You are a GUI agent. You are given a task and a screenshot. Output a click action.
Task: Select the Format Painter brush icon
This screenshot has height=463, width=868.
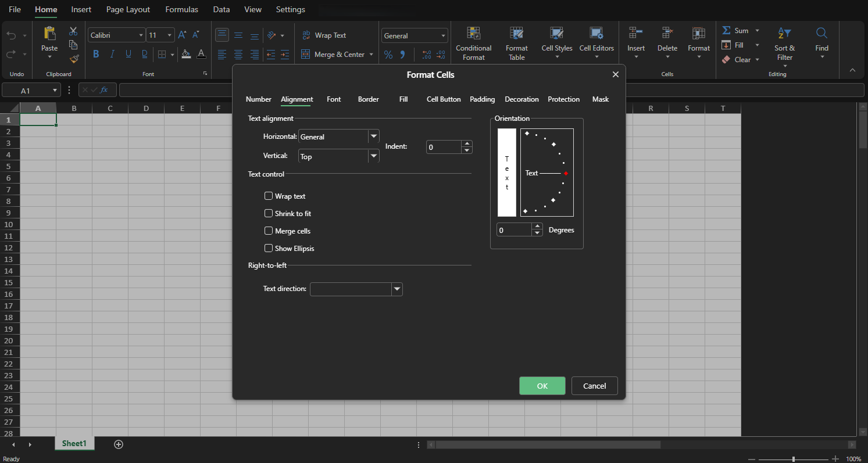click(x=73, y=59)
